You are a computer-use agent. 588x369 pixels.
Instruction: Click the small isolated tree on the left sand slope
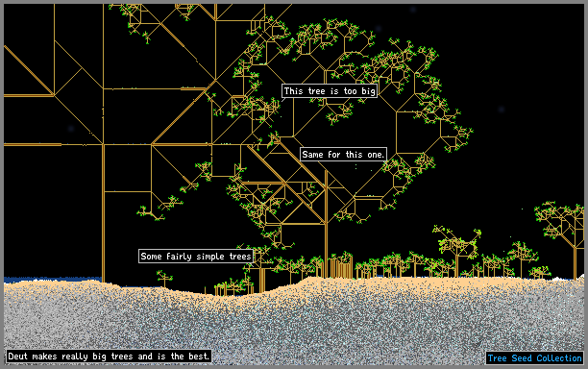click(164, 279)
